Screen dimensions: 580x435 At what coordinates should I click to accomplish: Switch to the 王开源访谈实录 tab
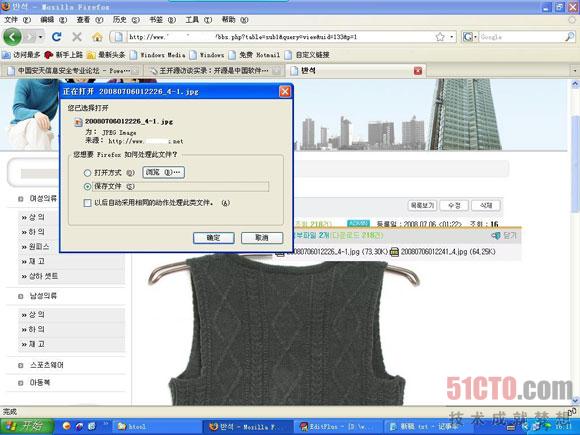[215, 71]
